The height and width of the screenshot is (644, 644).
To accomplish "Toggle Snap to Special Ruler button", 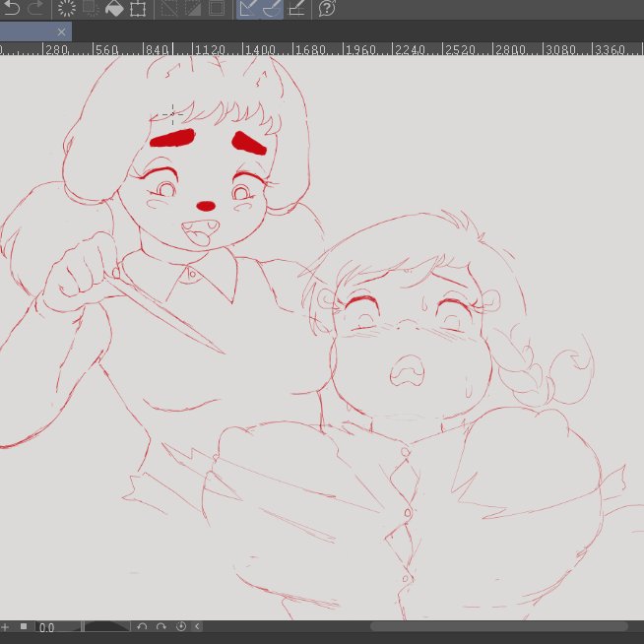I will pyautogui.click(x=271, y=9).
